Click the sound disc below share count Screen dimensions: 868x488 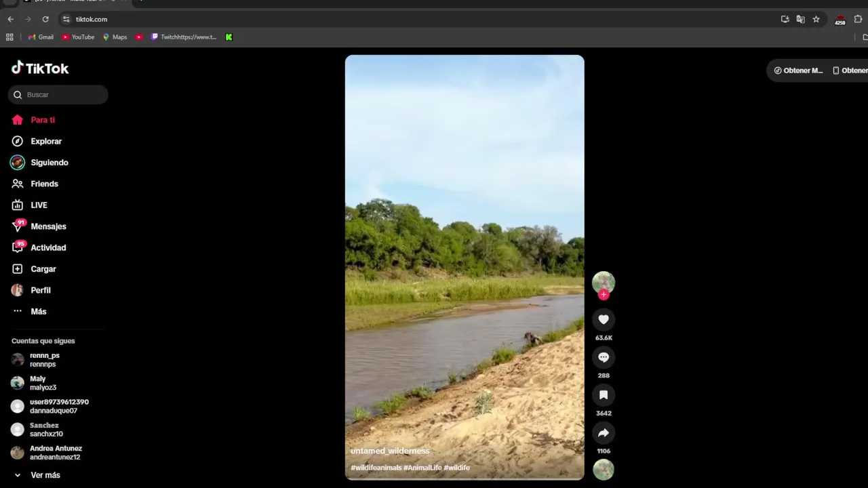click(604, 470)
